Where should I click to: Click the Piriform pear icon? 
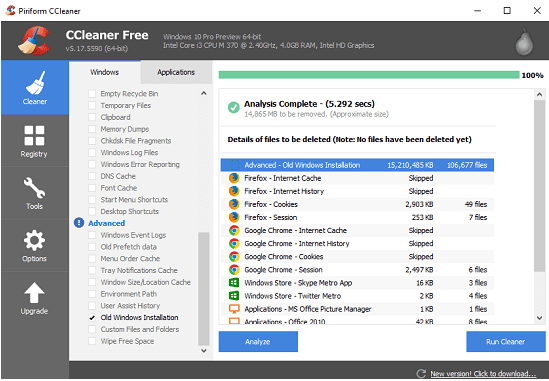pyautogui.click(x=524, y=41)
